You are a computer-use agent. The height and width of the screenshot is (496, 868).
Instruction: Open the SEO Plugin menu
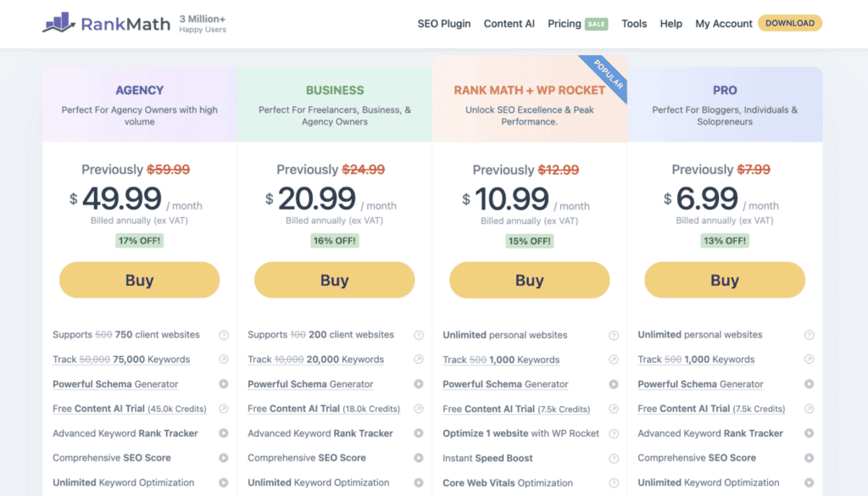pyautogui.click(x=444, y=24)
